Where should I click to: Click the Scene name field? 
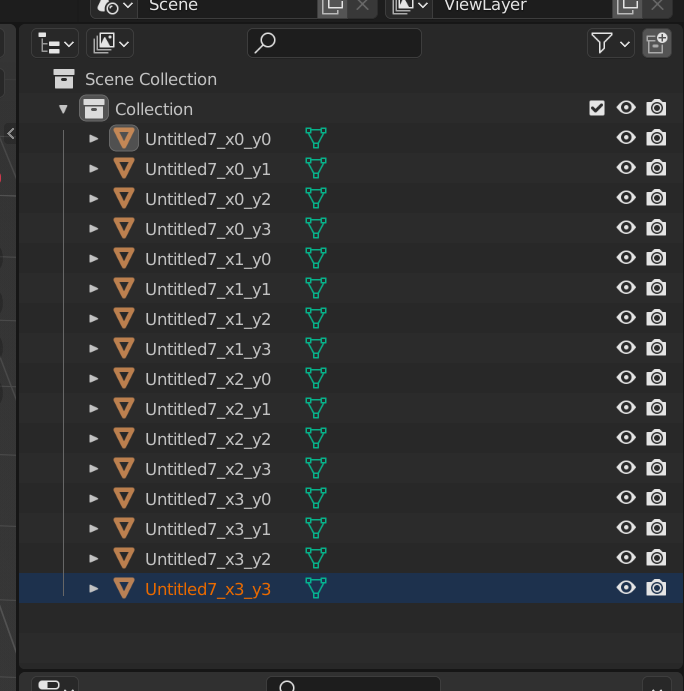227,7
